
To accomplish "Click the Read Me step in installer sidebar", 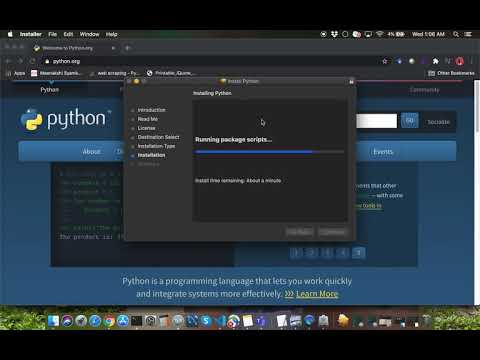I will (x=148, y=119).
